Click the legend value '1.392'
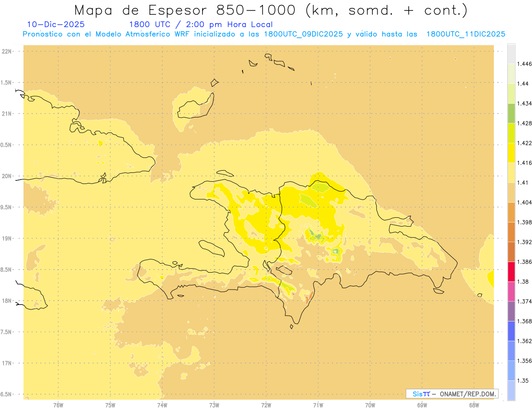532x411 pixels. coord(525,242)
